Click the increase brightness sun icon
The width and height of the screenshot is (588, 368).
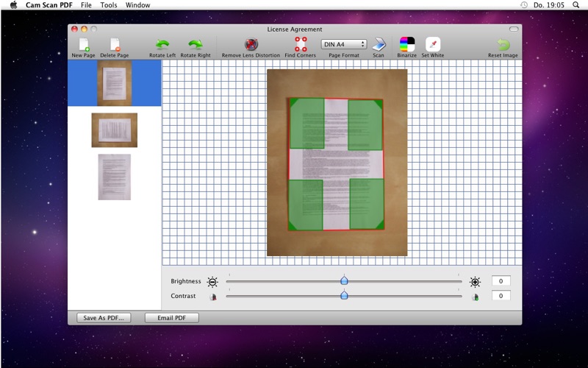point(475,282)
